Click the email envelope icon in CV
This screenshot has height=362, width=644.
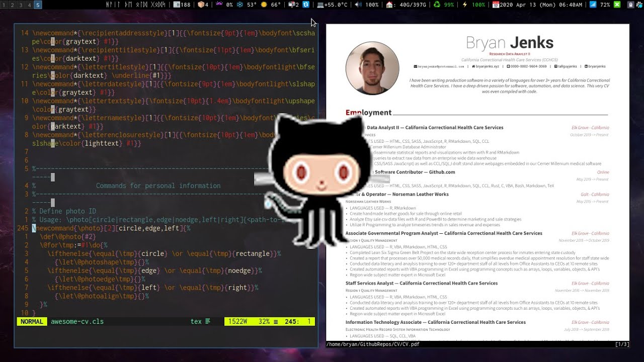(416, 66)
